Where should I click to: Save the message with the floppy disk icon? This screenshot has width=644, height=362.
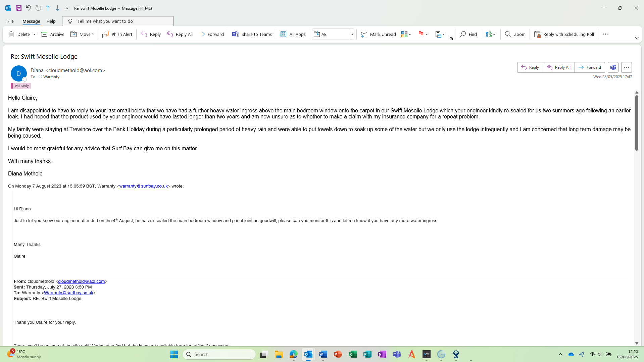tap(19, 8)
